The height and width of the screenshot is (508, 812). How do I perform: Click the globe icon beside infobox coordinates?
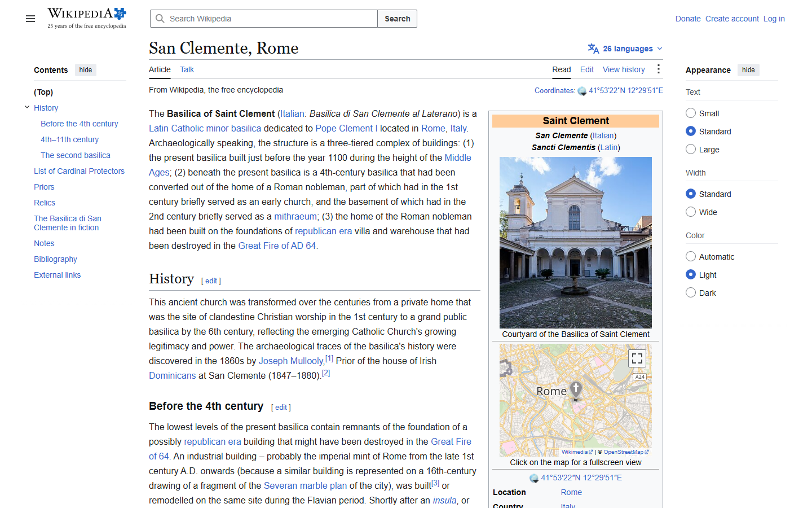[x=534, y=478]
